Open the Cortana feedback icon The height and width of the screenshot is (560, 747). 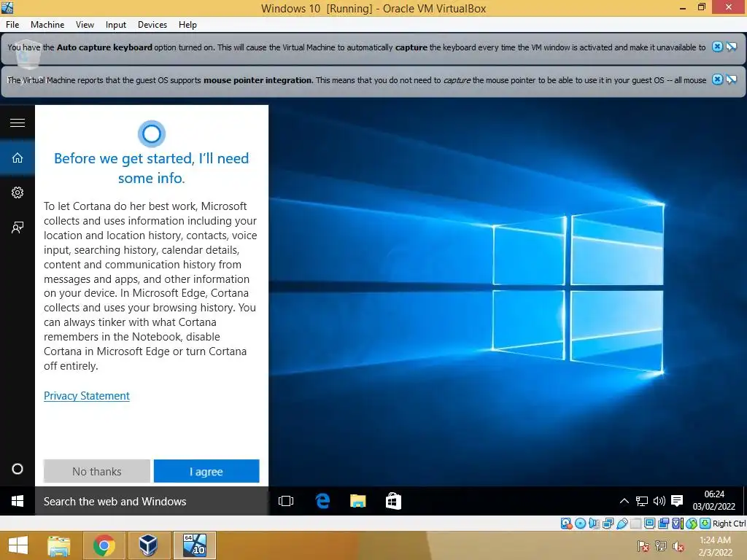point(18,227)
